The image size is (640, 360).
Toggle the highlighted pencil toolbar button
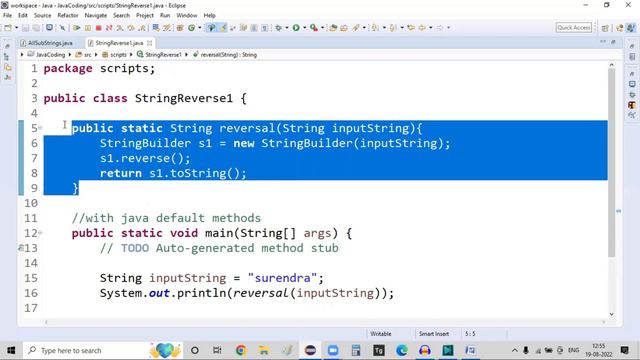pyautogui.click(x=223, y=28)
